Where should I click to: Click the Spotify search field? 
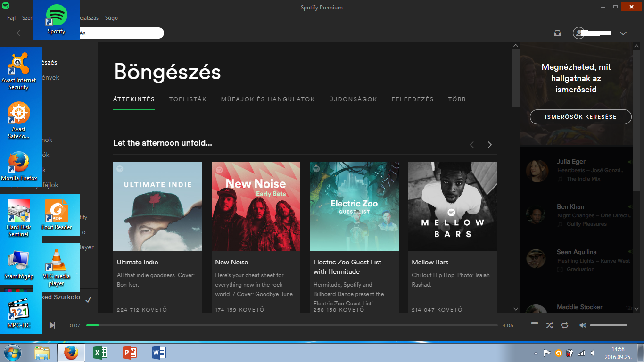[122, 33]
